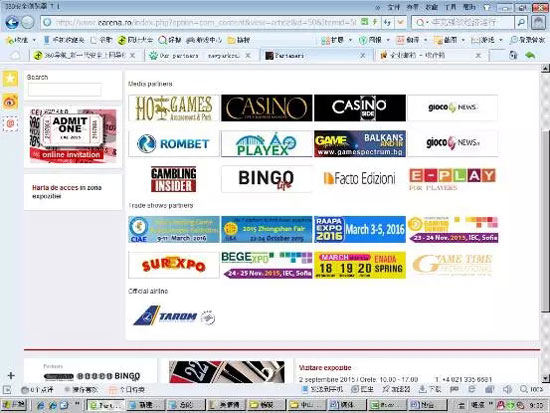Open the translate toolbar button

point(408,40)
